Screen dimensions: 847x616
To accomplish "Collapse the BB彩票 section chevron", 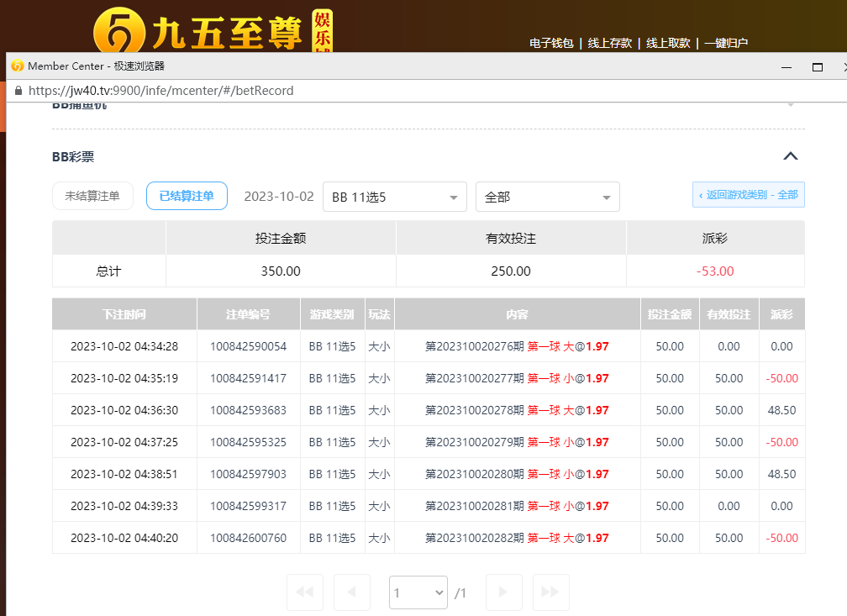I will 790,156.
